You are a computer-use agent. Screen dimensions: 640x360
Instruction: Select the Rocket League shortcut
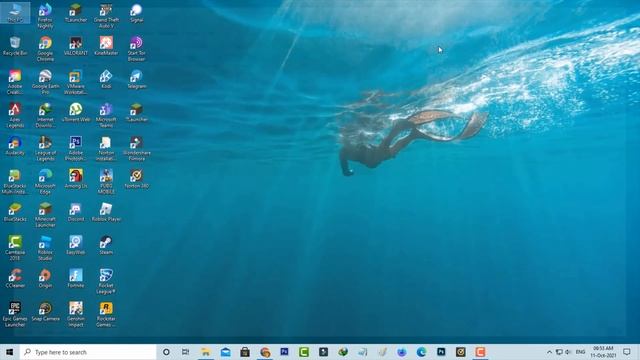106,281
